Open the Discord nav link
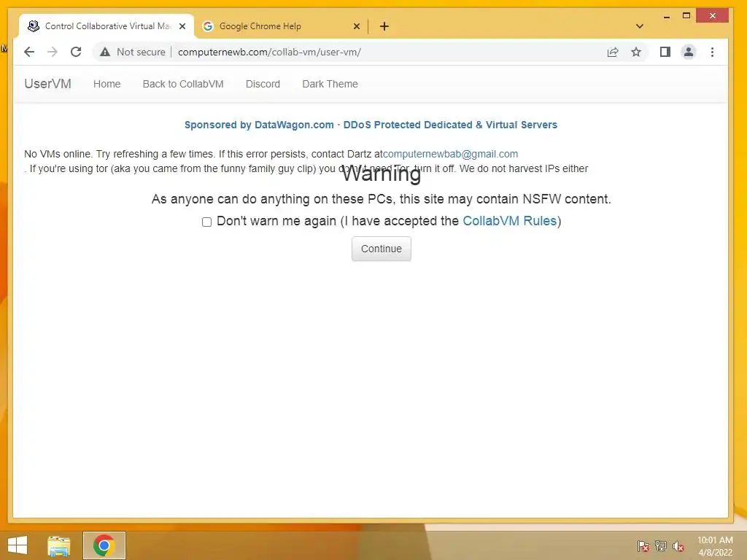This screenshot has height=560, width=747. pos(263,84)
